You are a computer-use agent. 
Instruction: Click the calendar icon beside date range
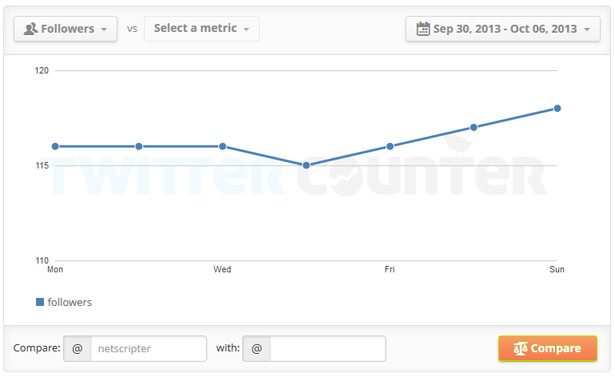point(423,29)
